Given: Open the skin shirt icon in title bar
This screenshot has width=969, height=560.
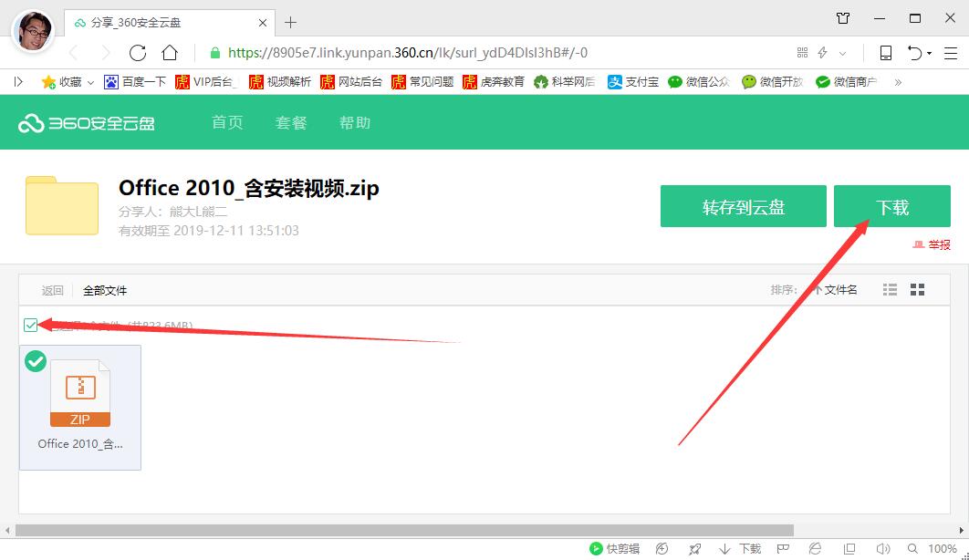Looking at the screenshot, I should tap(843, 18).
